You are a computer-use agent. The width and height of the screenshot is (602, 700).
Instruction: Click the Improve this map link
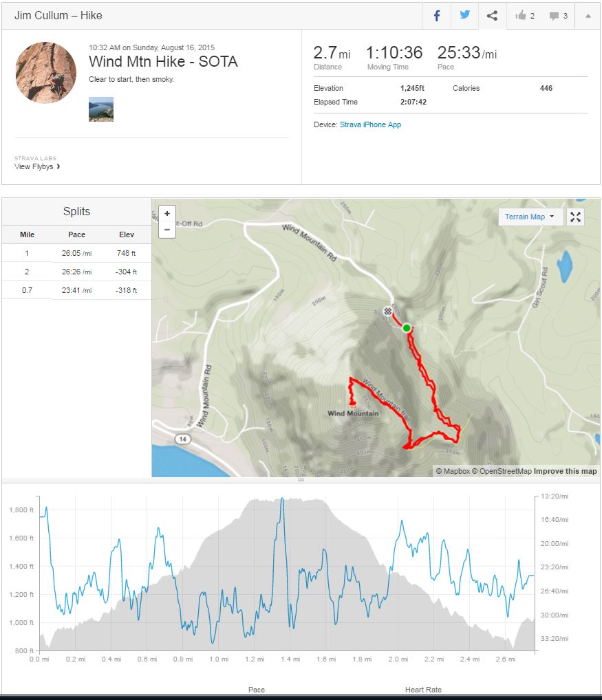[x=566, y=471]
